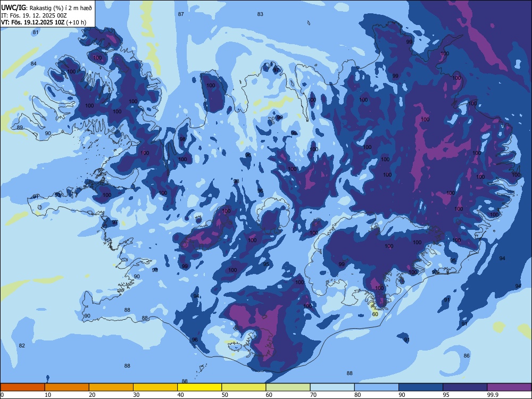Click the '60' humidity value on the map
Screen dimensions: 532x399
click(x=375, y=314)
